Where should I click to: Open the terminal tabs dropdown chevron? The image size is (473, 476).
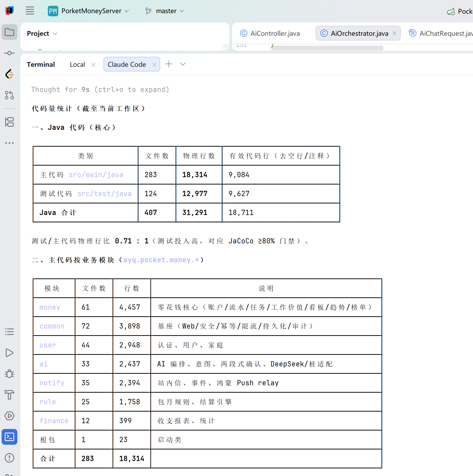coord(183,64)
